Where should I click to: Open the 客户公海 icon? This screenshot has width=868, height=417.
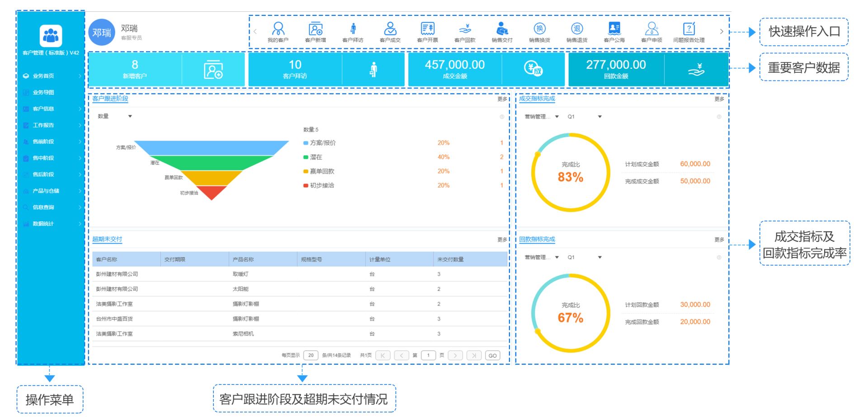614,30
